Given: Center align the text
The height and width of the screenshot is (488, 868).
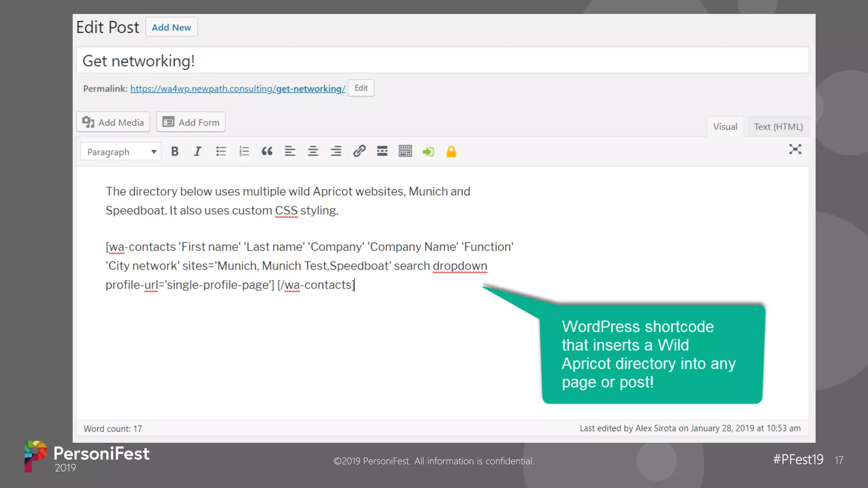Looking at the screenshot, I should 313,151.
